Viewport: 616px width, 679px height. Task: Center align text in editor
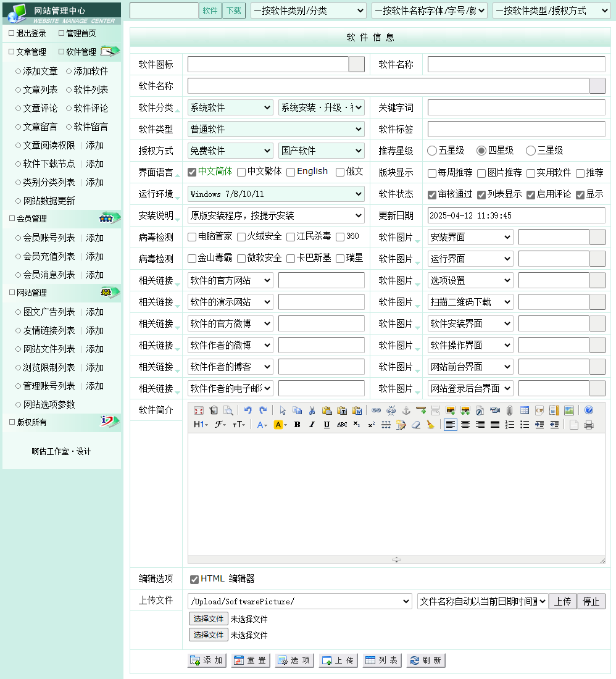point(465,425)
